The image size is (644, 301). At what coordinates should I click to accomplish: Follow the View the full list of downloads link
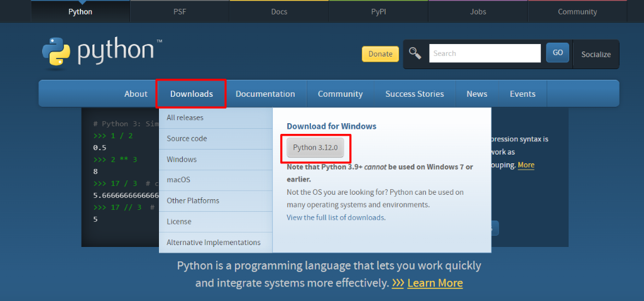pyautogui.click(x=336, y=217)
